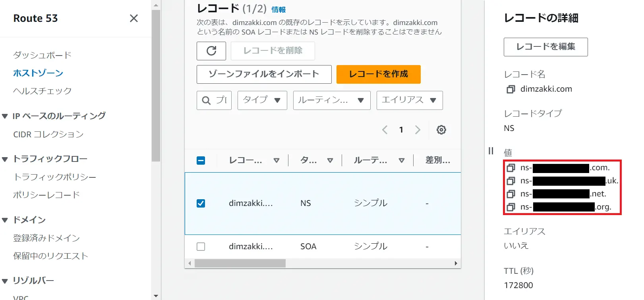
Task: Navigate to ヘルスチェック in sidebar
Action: pos(42,91)
